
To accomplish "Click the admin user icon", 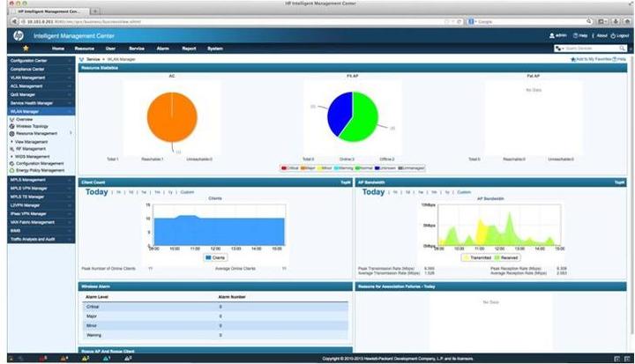I will click(x=551, y=35).
